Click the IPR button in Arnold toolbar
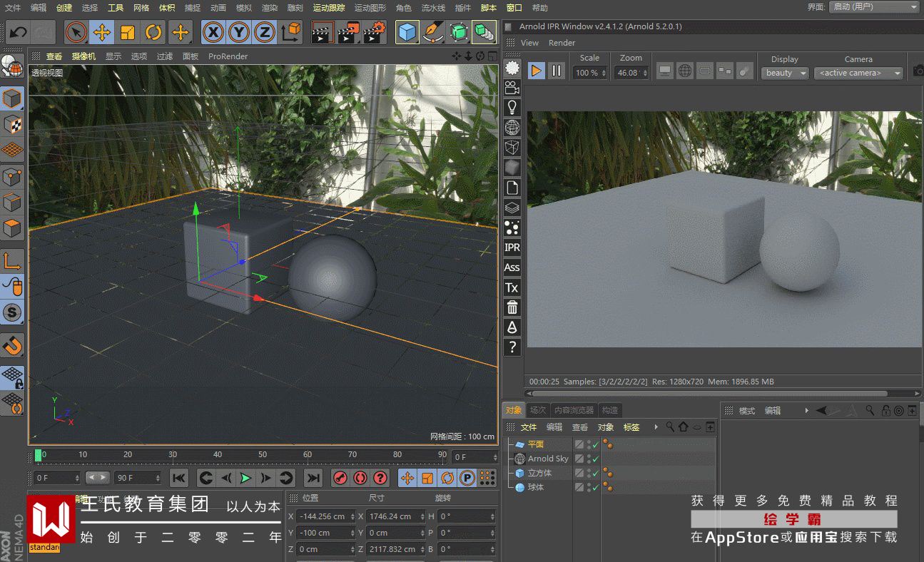This screenshot has height=562, width=924. pyautogui.click(x=512, y=247)
